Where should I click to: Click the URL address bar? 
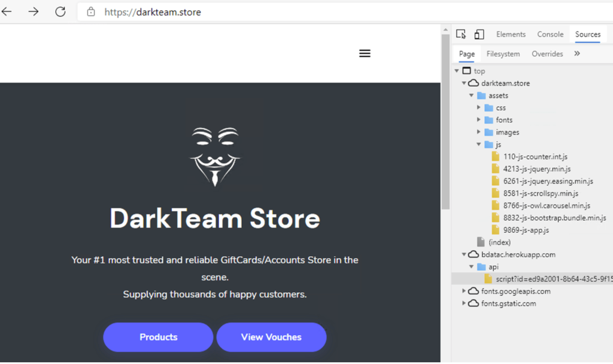point(299,12)
